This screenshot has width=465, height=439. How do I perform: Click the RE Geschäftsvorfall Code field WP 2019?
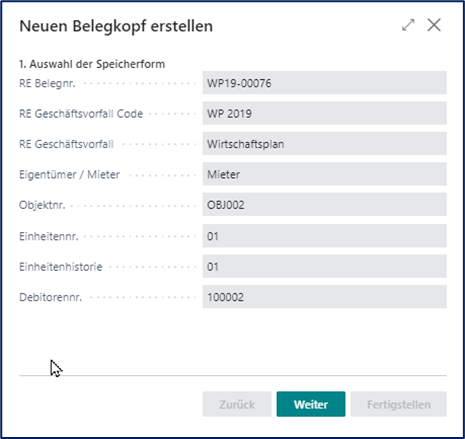tap(324, 113)
